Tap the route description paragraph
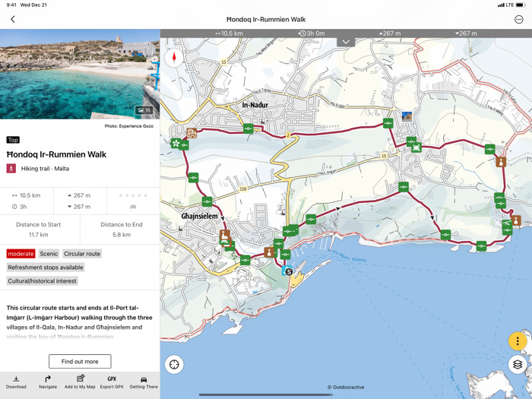 80,322
